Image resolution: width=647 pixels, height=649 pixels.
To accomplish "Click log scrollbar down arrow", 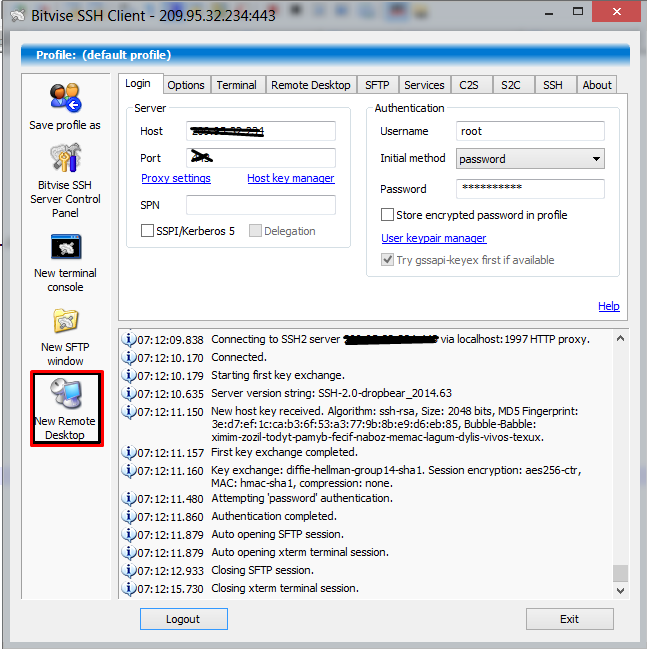I will point(621,591).
